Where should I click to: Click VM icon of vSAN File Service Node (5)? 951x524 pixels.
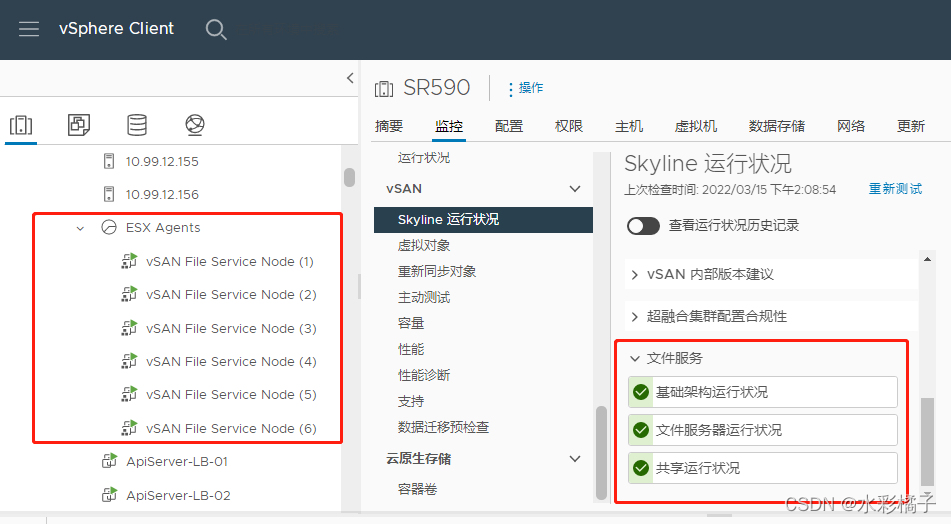[129, 394]
